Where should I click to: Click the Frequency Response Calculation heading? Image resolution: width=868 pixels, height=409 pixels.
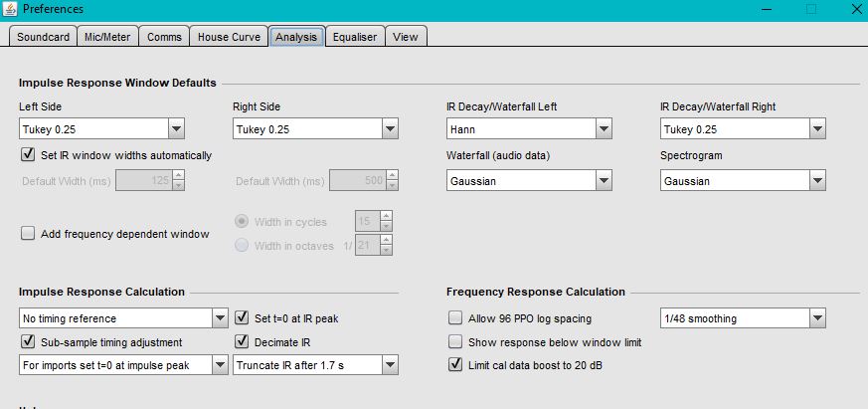[x=536, y=292]
